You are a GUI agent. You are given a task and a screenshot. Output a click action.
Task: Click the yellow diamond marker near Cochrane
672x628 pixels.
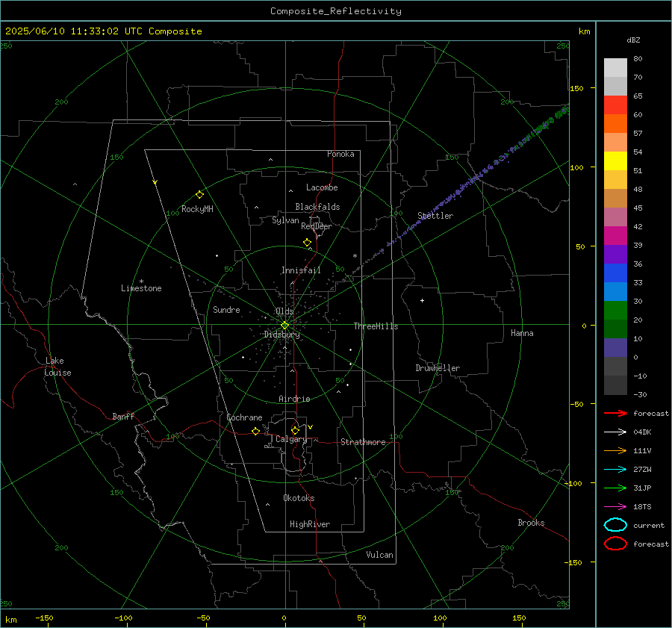[x=255, y=432]
